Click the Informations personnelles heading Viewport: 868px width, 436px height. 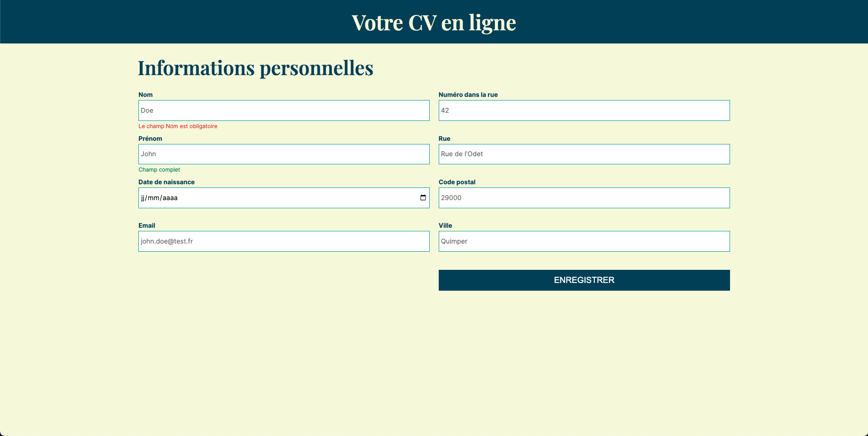[x=256, y=68]
